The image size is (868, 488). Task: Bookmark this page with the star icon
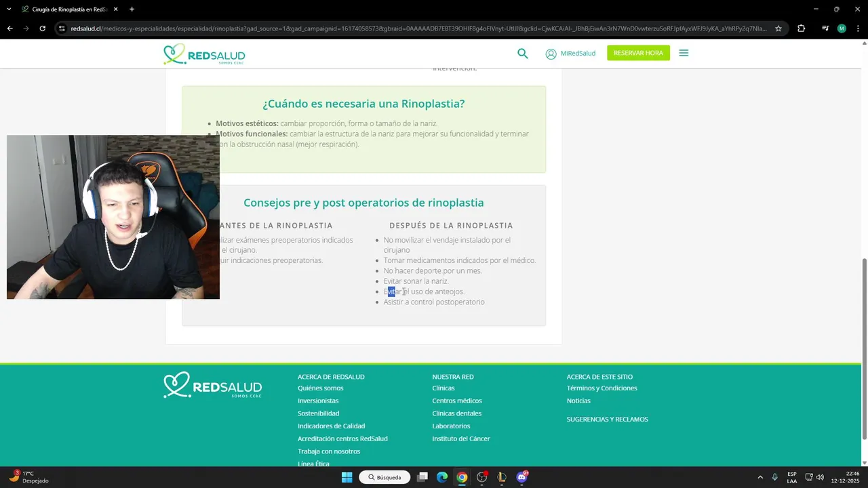point(778,28)
